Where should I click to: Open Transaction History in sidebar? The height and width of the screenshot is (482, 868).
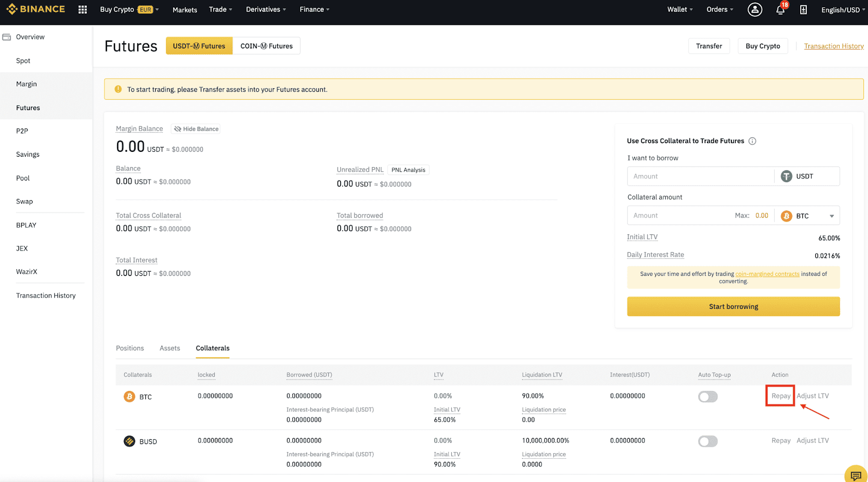coord(46,296)
